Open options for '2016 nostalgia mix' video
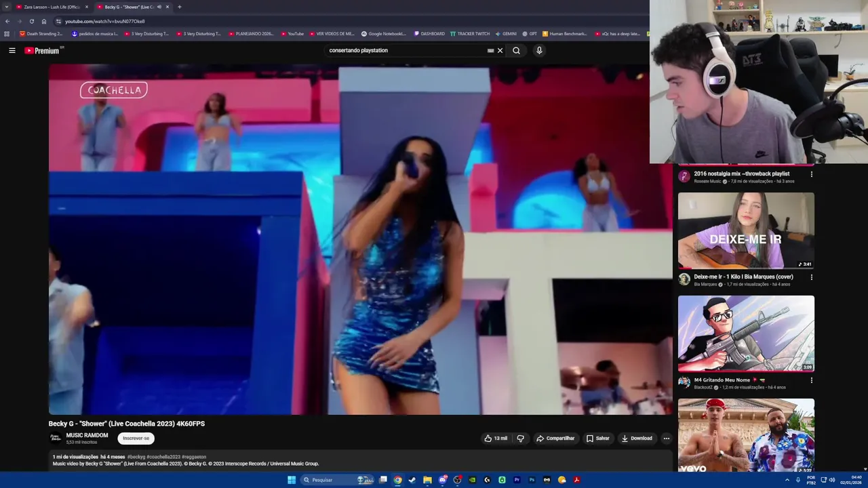Image resolution: width=868 pixels, height=488 pixels. pos(811,174)
